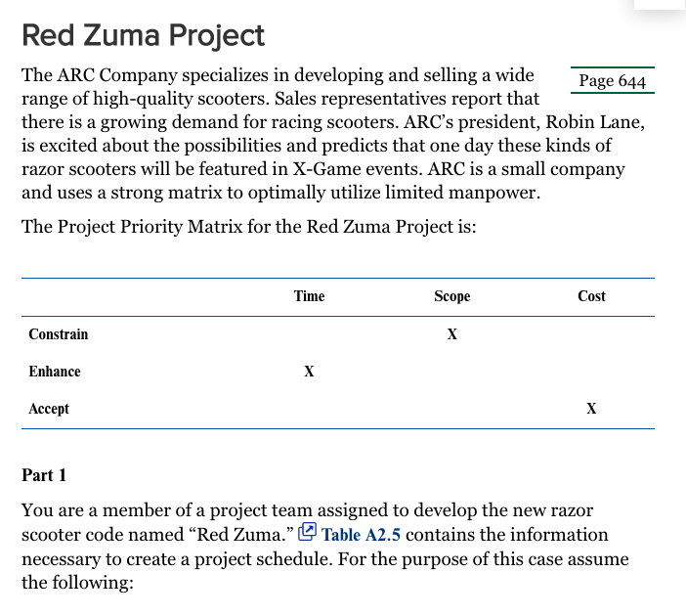This screenshot has width=686, height=616.
Task: Select the Scope column header
Action: point(451,296)
